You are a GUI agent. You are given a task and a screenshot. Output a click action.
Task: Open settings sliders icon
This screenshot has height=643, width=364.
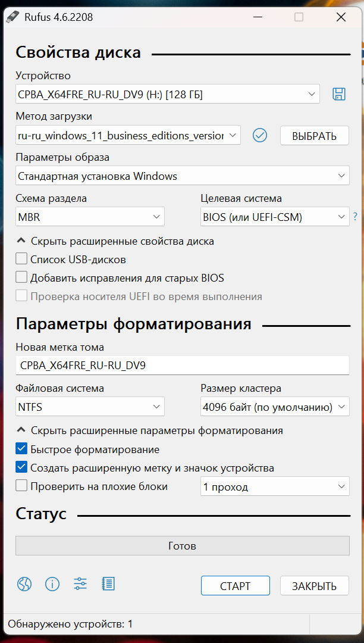pos(80,584)
